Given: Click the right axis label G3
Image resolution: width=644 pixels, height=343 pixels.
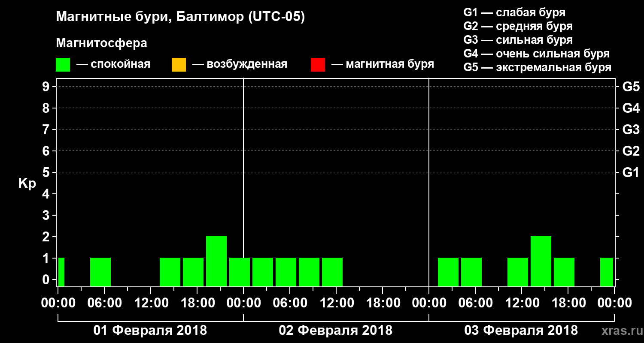Looking at the screenshot, I should click(631, 129).
